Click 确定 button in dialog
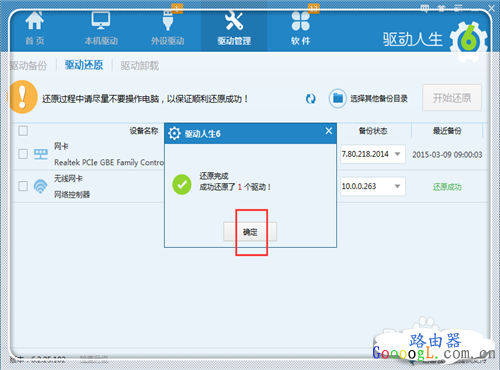 coord(250,232)
